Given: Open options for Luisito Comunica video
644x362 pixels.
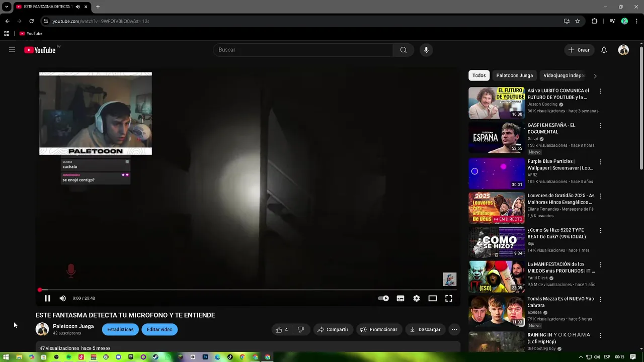Looking at the screenshot, I should [600, 92].
